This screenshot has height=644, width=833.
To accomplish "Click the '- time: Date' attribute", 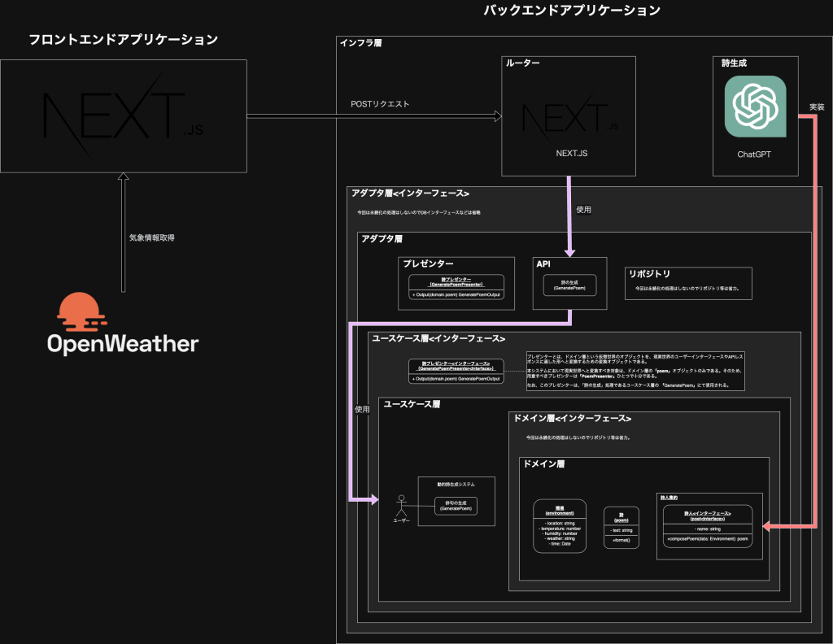I will [560, 544].
